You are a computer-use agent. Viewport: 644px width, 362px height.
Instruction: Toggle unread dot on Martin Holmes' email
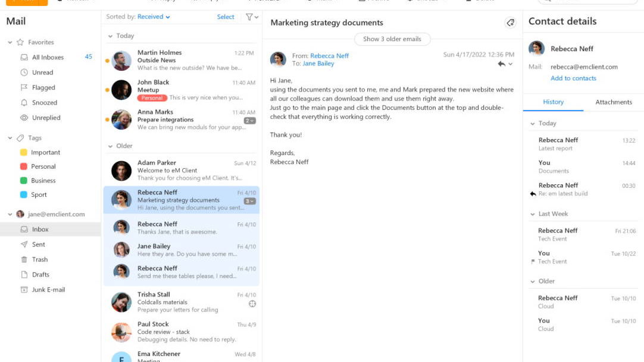pos(107,61)
